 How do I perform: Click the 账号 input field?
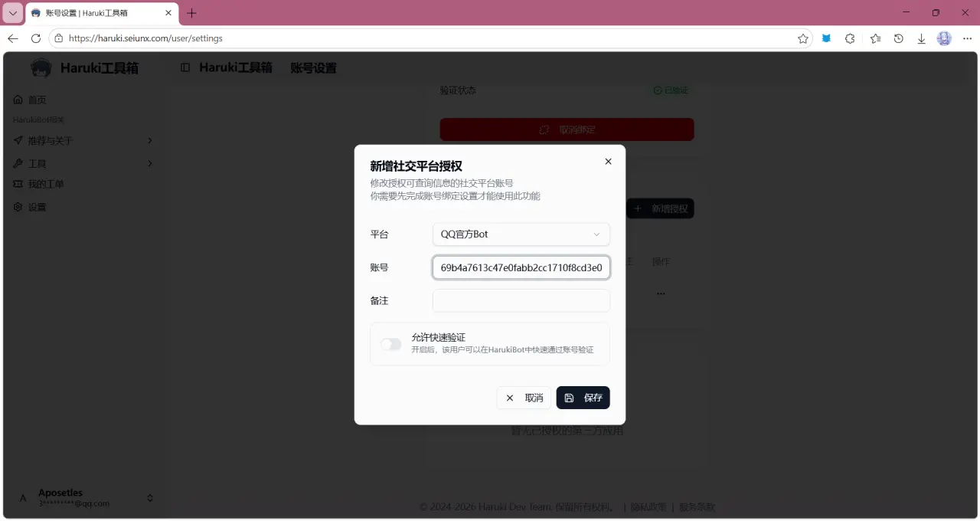(521, 267)
